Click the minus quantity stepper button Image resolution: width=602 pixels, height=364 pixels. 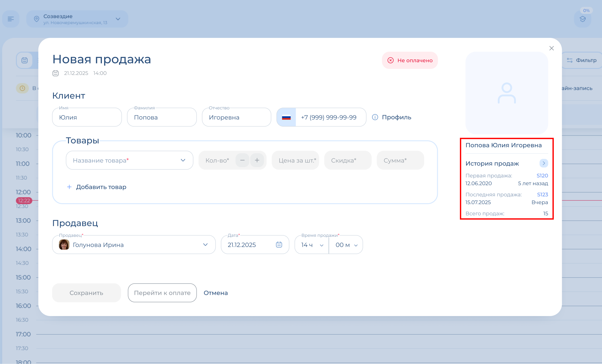click(242, 160)
